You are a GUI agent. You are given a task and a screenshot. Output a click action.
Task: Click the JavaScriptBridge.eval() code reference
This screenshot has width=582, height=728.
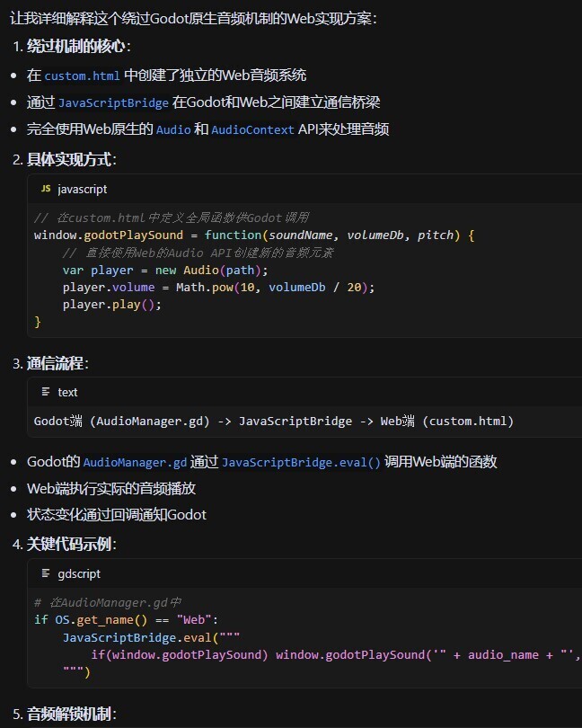coord(301,463)
